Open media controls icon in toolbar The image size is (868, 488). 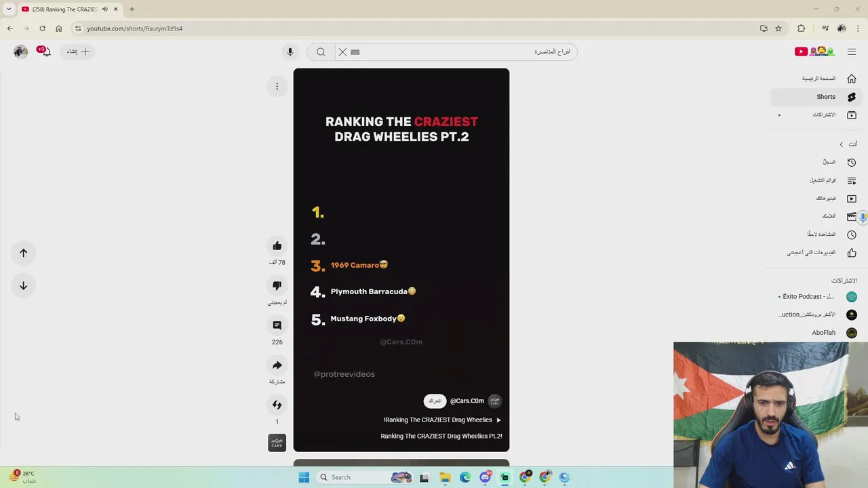pyautogui.click(x=825, y=28)
